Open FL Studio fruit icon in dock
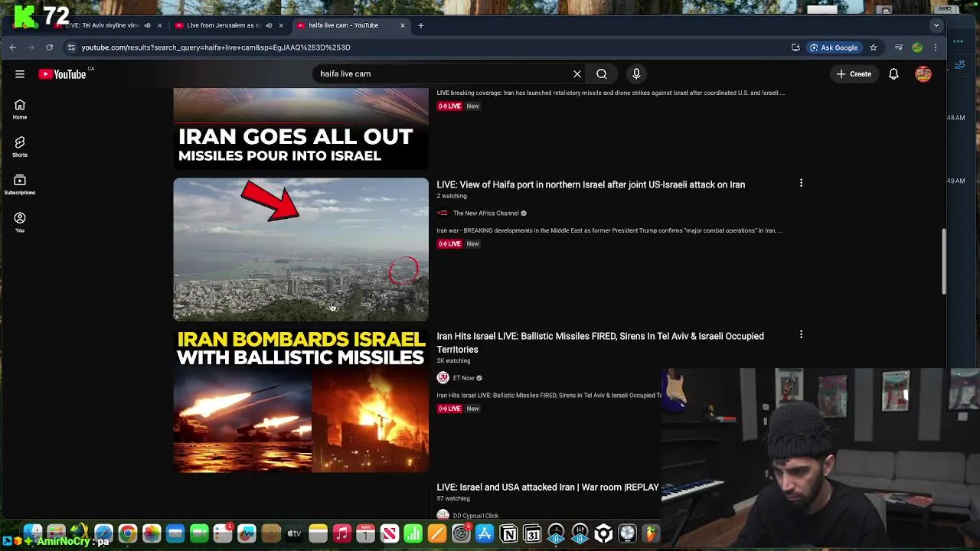Image resolution: width=980 pixels, height=551 pixels. (x=651, y=533)
